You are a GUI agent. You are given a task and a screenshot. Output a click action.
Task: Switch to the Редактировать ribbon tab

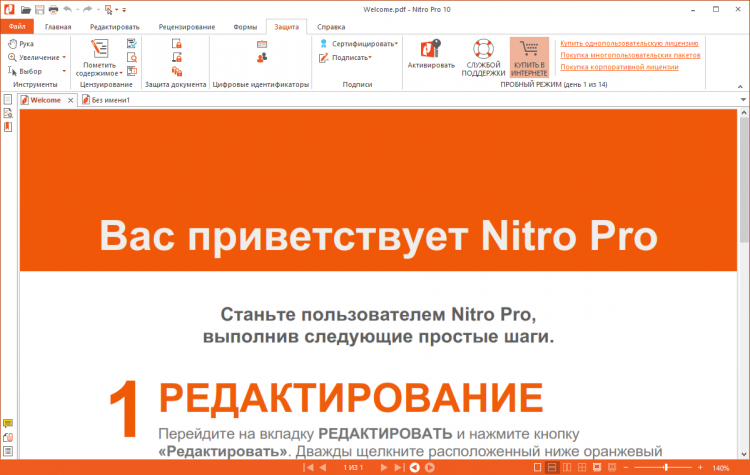pyautogui.click(x=115, y=27)
